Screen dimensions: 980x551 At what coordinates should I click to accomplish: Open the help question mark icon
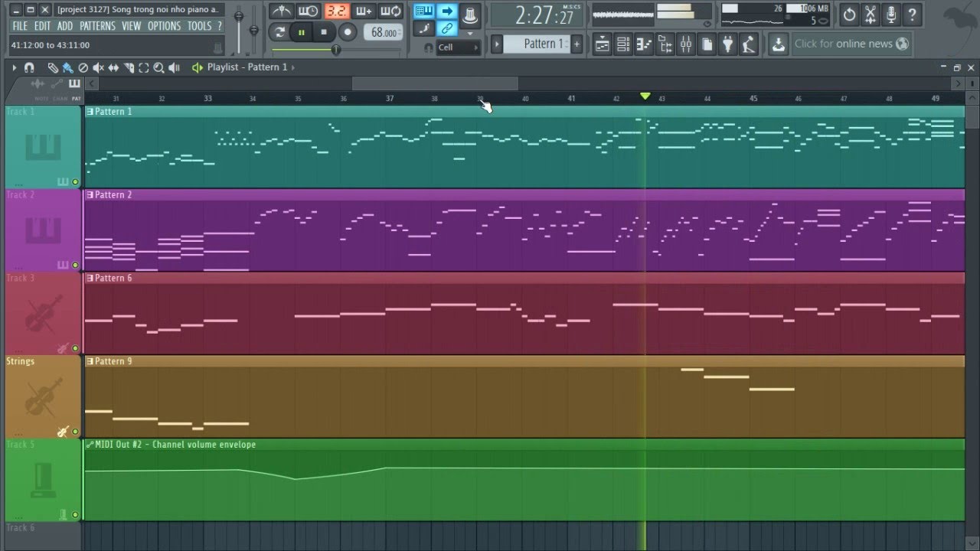coord(912,15)
